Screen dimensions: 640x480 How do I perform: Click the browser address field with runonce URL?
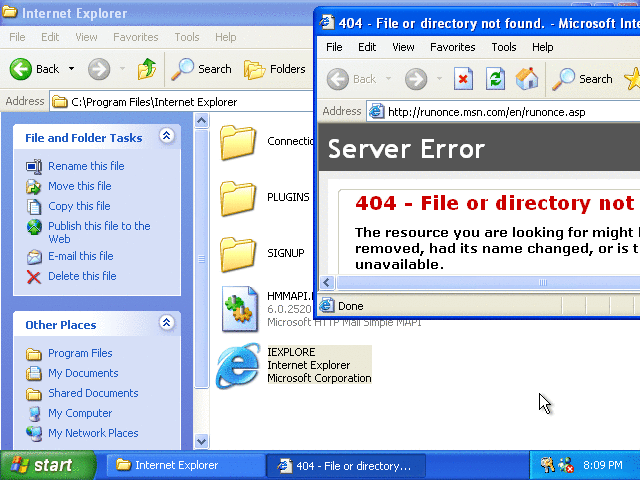[503, 112]
